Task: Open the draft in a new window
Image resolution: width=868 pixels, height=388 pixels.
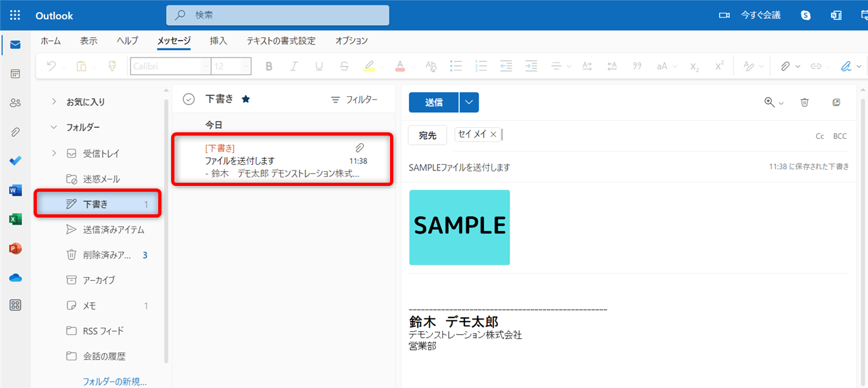Action: click(x=836, y=102)
